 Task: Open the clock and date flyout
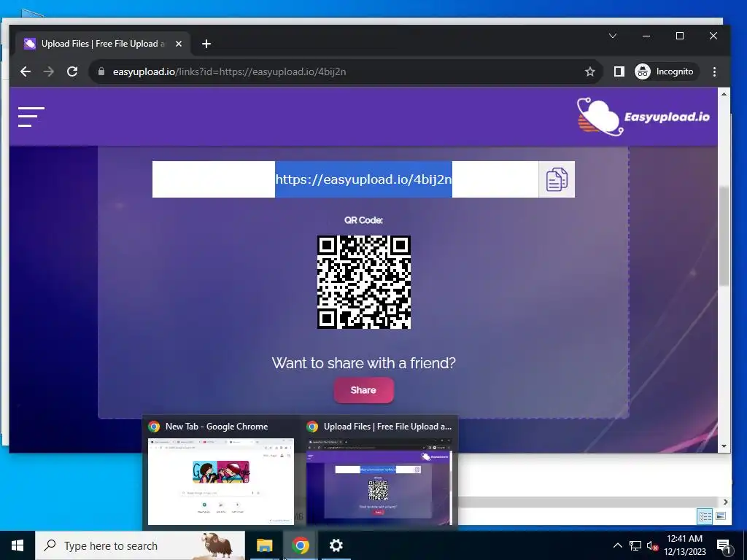coord(684,545)
